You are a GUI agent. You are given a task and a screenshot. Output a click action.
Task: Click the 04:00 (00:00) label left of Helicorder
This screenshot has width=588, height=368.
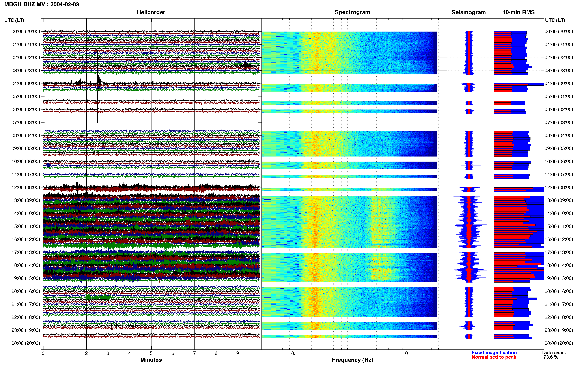coord(26,83)
